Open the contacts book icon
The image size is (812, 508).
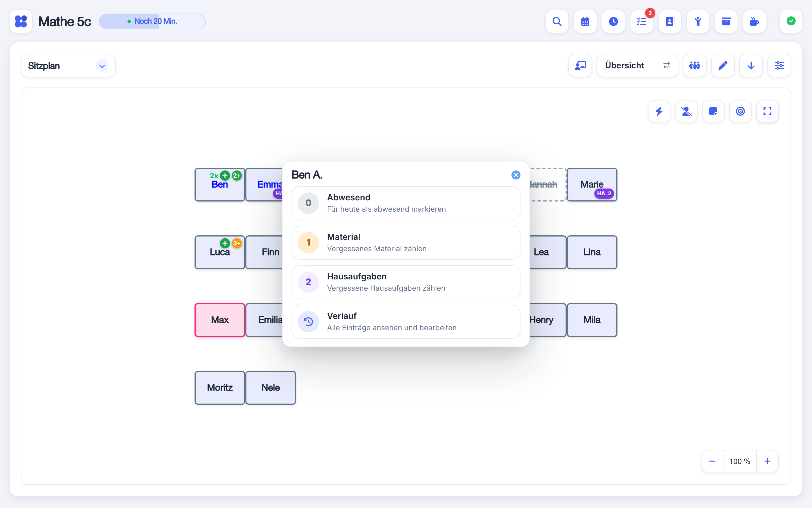[670, 21]
